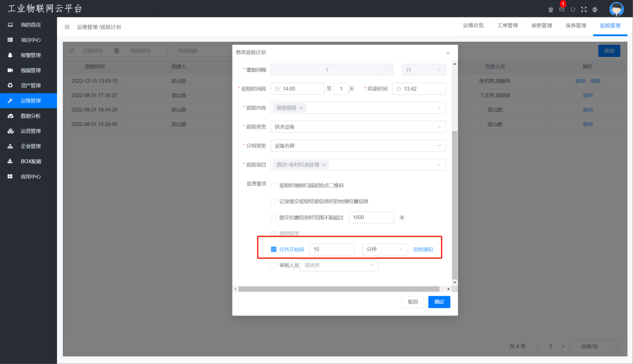Viewport: 633px width, 364px height.
Task: Open the 巡检类型 供水设备 dropdown
Action: click(358, 127)
